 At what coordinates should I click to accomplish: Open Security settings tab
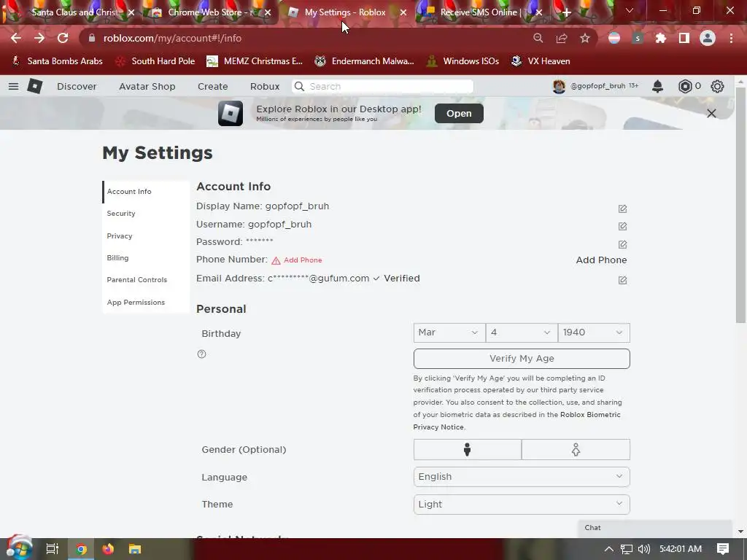coord(146,214)
